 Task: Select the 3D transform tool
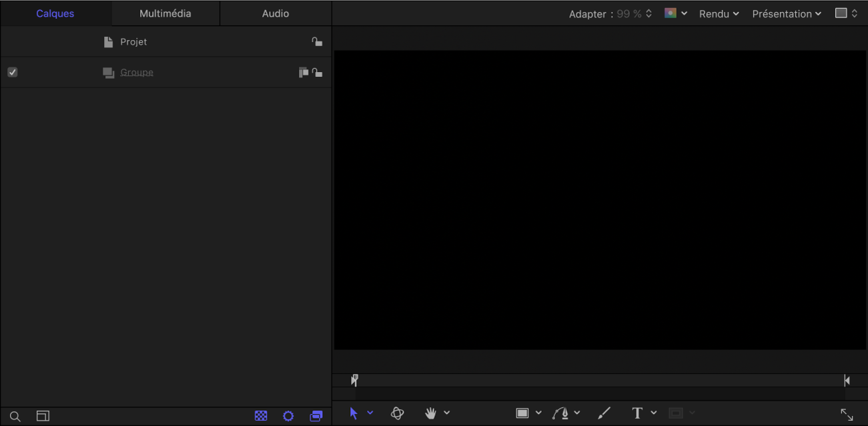(x=398, y=413)
